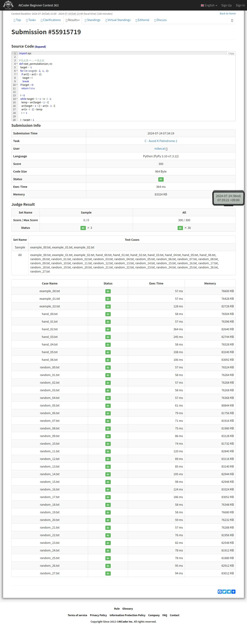Click the AC badge for random_05.txt
Screen dimensions: 247x644
[108, 405]
